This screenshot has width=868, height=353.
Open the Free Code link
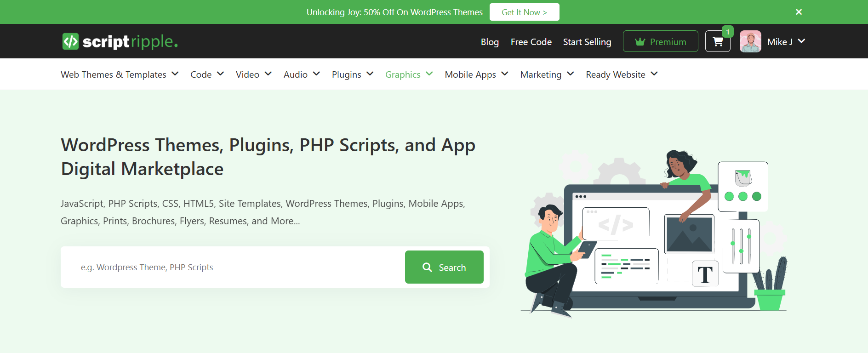531,42
